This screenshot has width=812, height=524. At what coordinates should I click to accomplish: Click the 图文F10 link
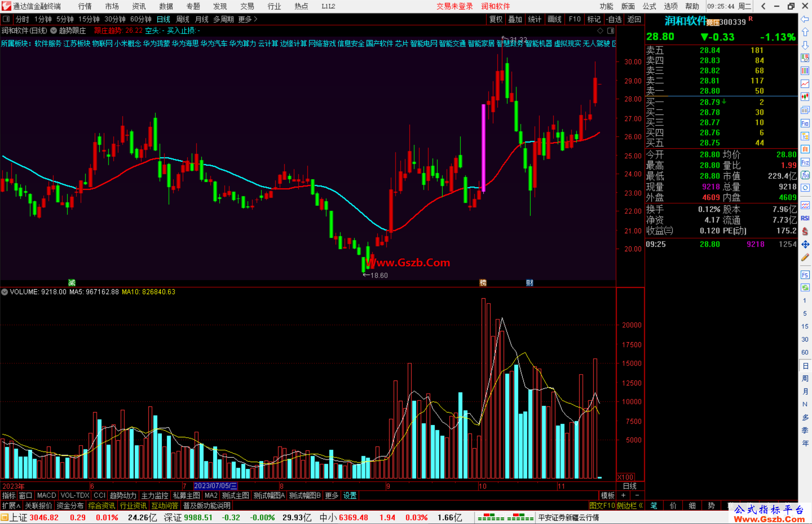pyautogui.click(x=602, y=506)
